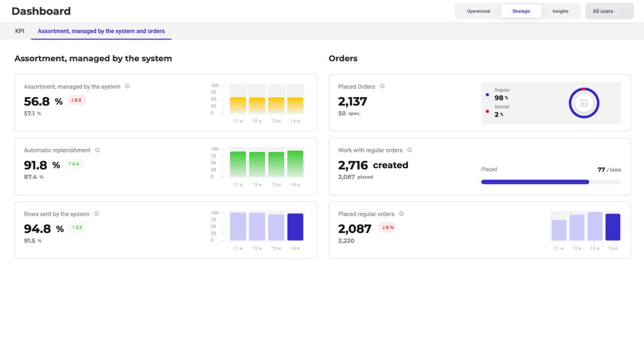644x343 pixels.
Task: Click the yellow 11 w bar in Assortment chart
Action: tap(238, 105)
